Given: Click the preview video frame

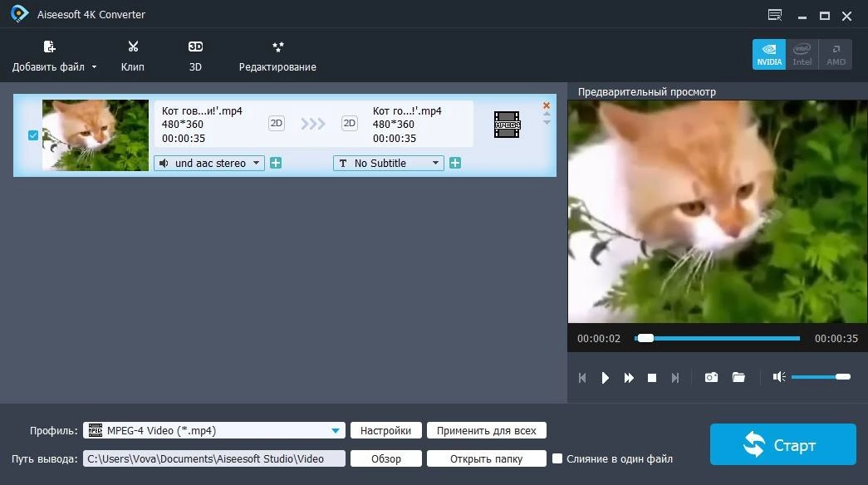Looking at the screenshot, I should click(718, 212).
